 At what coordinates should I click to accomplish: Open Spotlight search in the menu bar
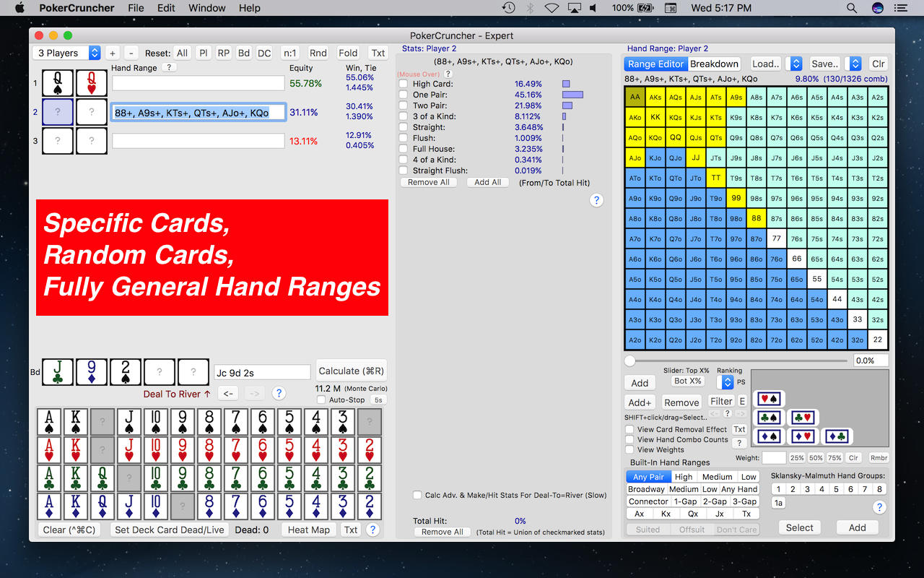852,8
